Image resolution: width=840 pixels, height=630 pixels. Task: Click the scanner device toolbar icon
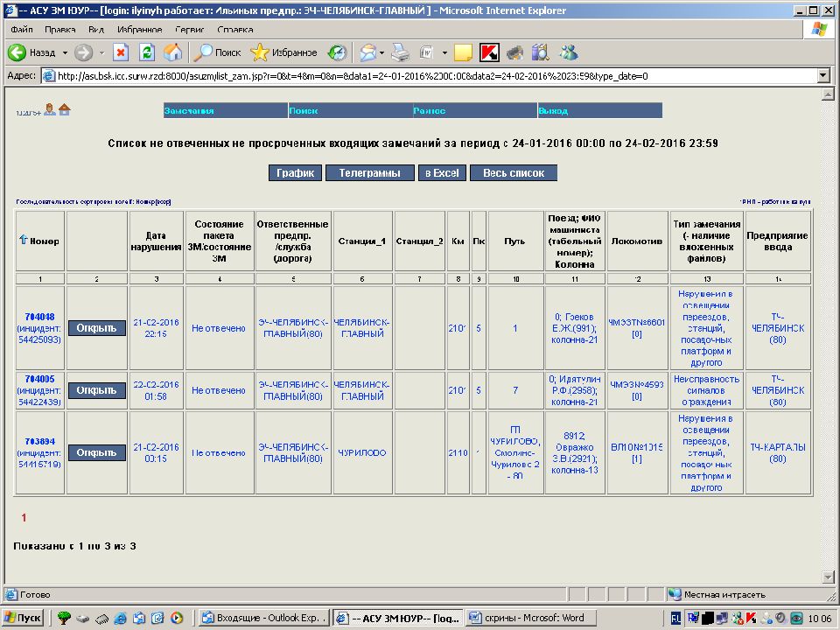tap(514, 52)
